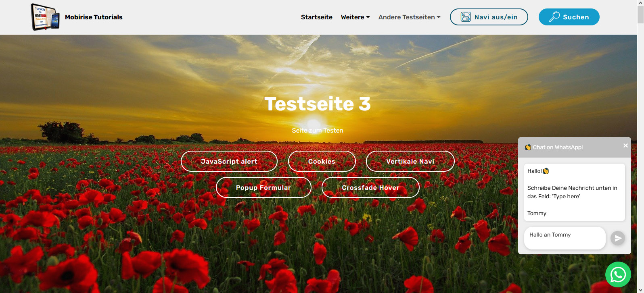644x293 pixels.
Task: Click the waving hand icon in chat header
Action: pos(528,147)
